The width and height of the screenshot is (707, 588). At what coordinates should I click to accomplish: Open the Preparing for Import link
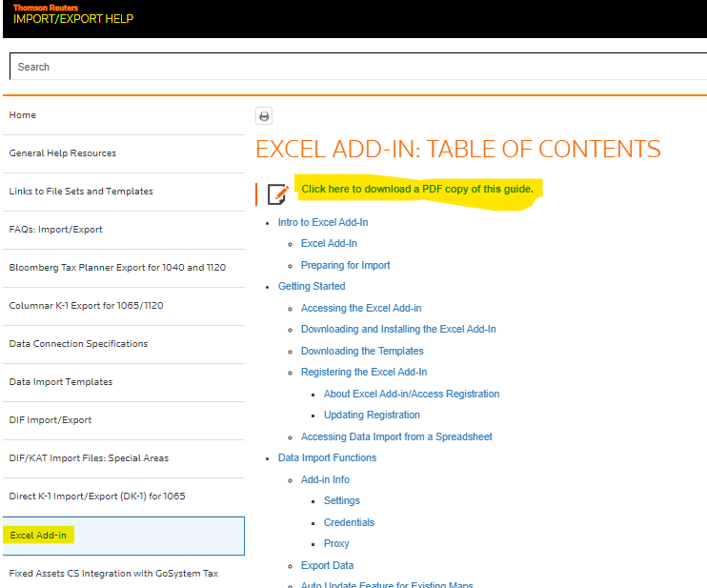point(345,265)
